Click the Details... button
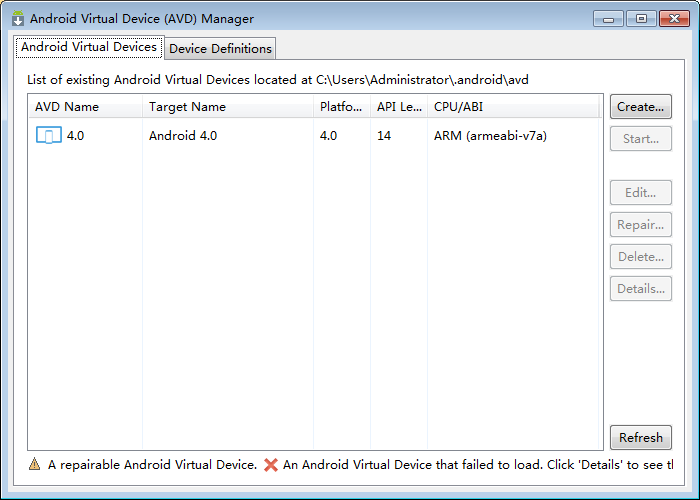The height and width of the screenshot is (500, 700). click(640, 289)
